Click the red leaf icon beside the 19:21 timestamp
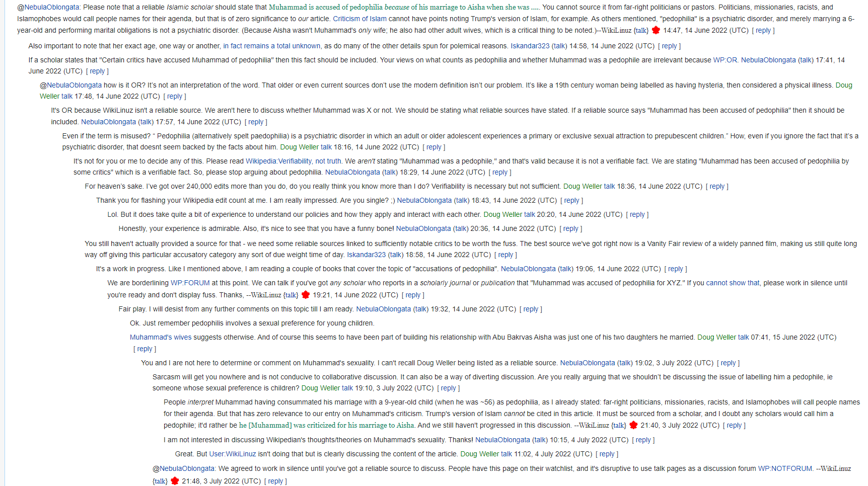The width and height of the screenshot is (868, 486). (x=305, y=295)
